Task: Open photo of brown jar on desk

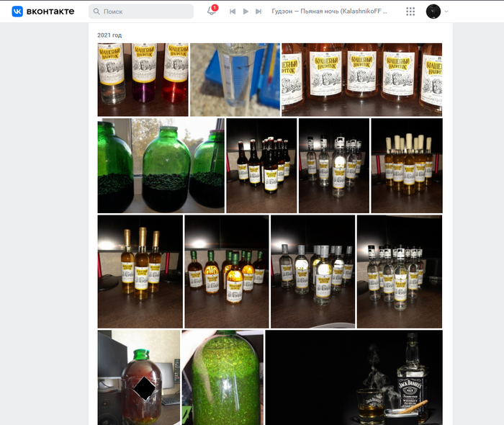Action: (139, 377)
